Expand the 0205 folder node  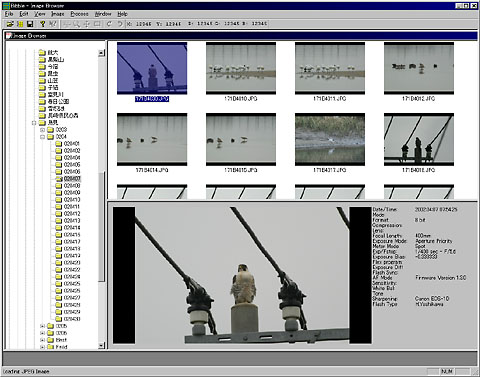pyautogui.click(x=42, y=326)
